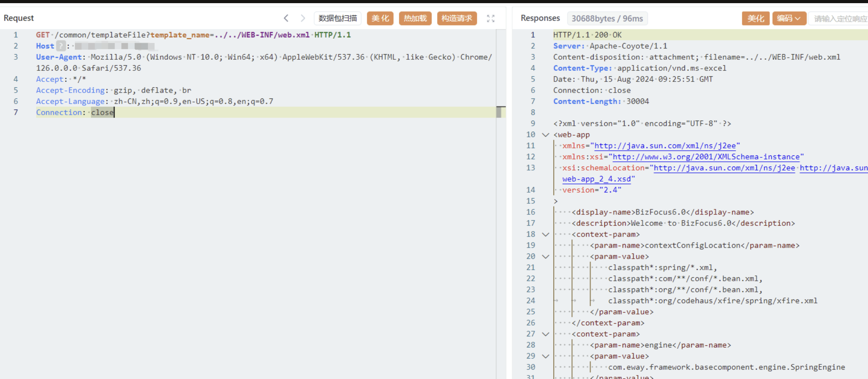Image resolution: width=868 pixels, height=379 pixels.
Task: Click the version="2.4" attribute line
Action: [x=592, y=190]
